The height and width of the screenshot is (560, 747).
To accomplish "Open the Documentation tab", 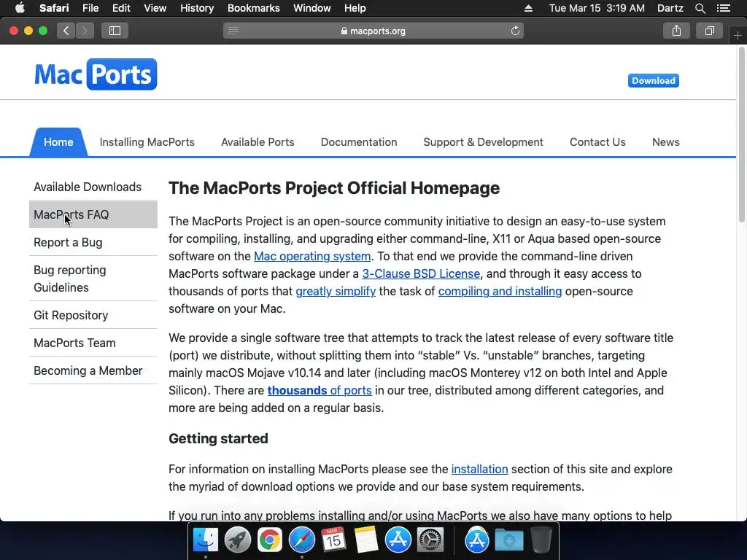I will (x=359, y=142).
